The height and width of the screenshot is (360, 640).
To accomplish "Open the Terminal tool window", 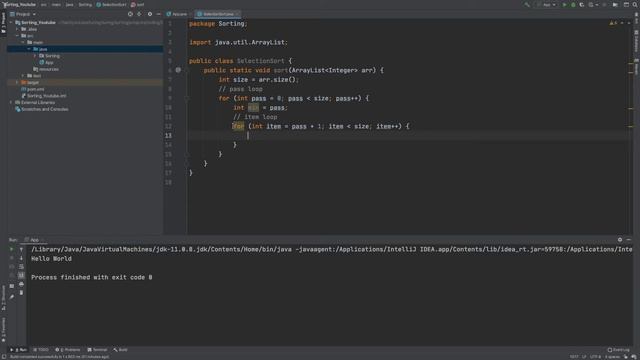I will (x=97, y=350).
